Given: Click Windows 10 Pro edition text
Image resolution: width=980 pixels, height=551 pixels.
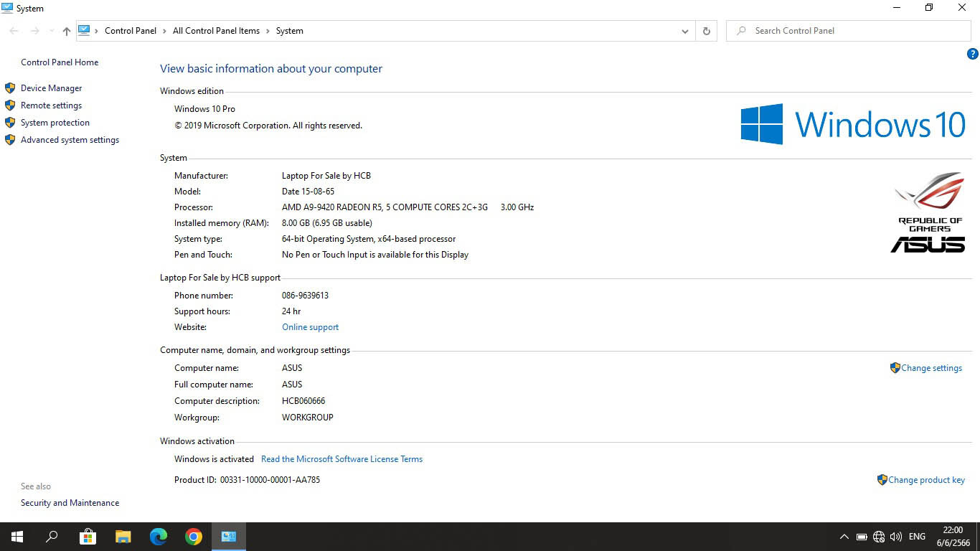Looking at the screenshot, I should tap(204, 109).
